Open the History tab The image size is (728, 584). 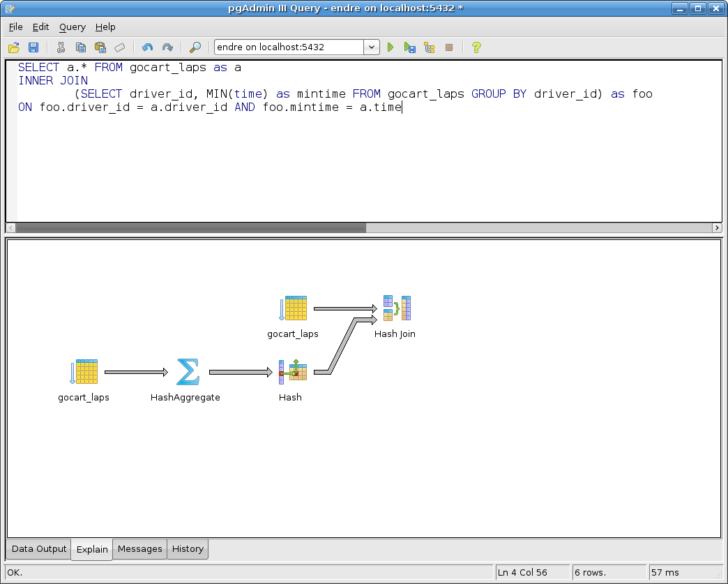[x=188, y=549]
